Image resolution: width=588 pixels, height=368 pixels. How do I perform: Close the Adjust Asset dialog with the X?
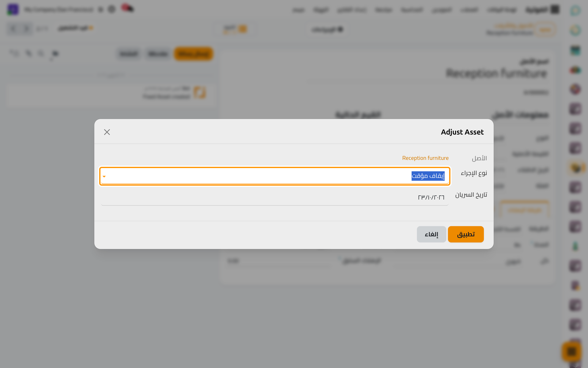[107, 132]
